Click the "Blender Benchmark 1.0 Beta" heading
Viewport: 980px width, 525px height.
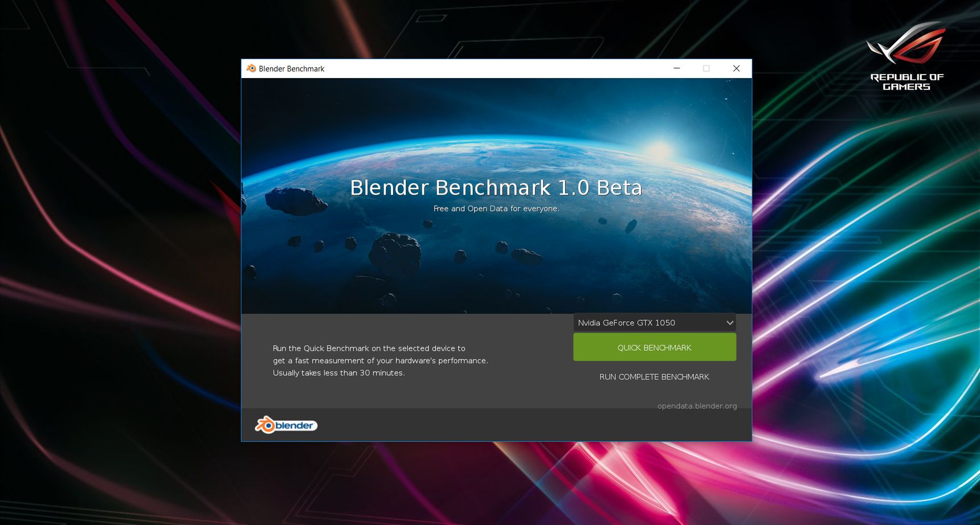pyautogui.click(x=496, y=188)
